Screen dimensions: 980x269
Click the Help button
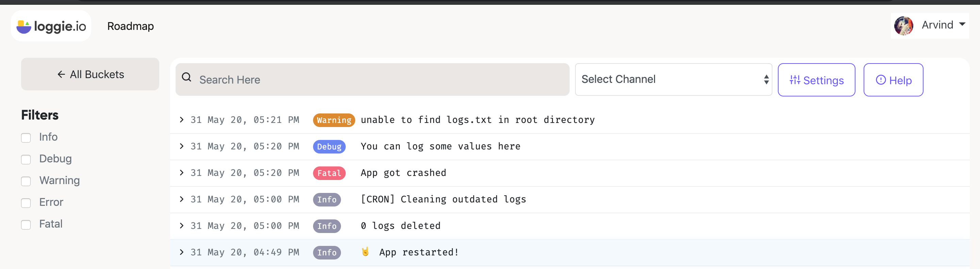pos(893,80)
